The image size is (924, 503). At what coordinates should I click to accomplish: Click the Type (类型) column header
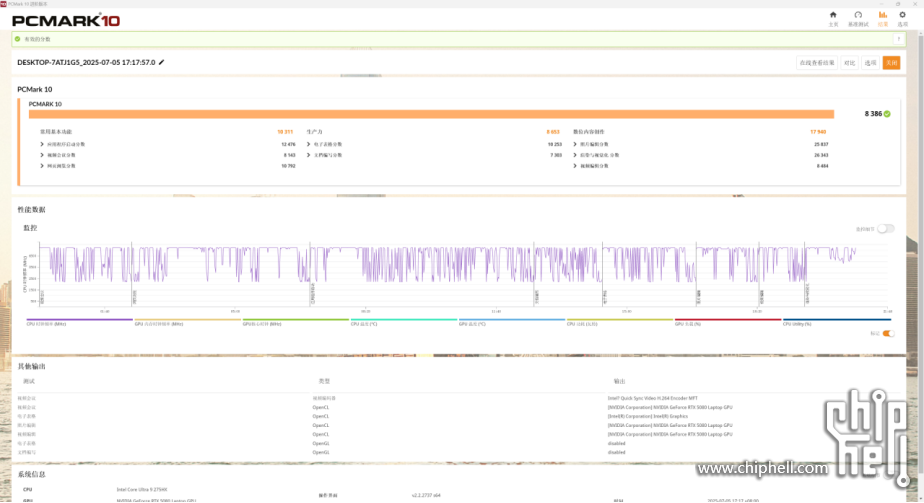(x=324, y=382)
